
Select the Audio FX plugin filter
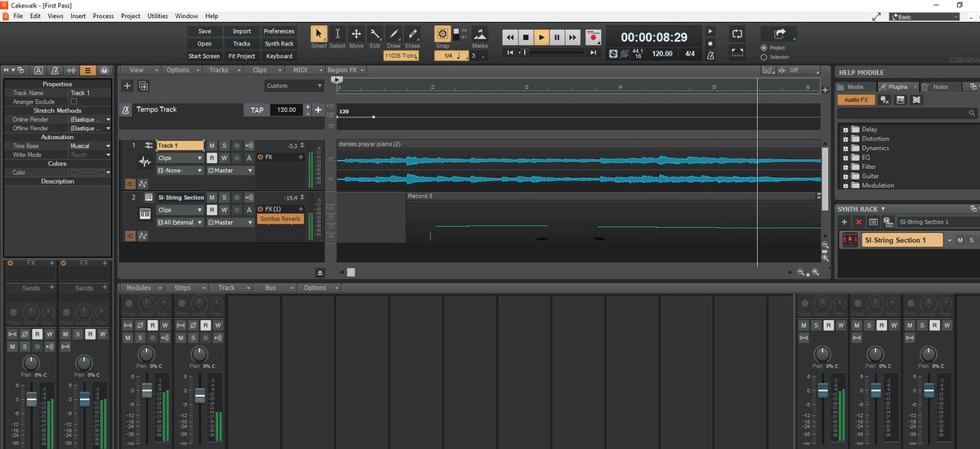(856, 100)
